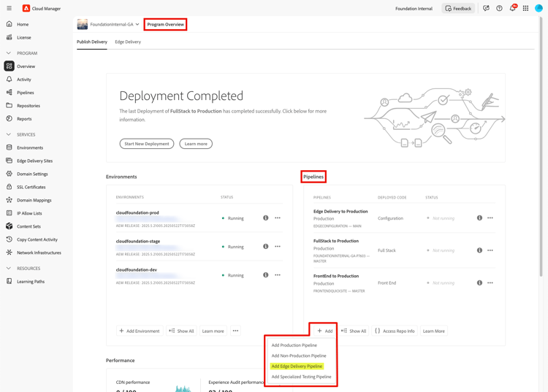Click Start New Deployment button
Image resolution: width=548 pixels, height=392 pixels.
pyautogui.click(x=147, y=144)
